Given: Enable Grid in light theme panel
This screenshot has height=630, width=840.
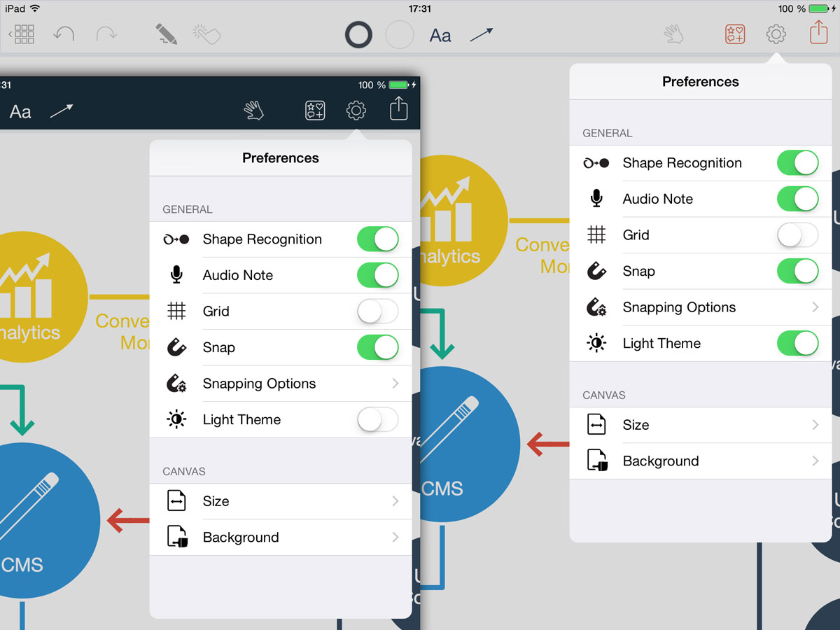Looking at the screenshot, I should click(x=797, y=235).
